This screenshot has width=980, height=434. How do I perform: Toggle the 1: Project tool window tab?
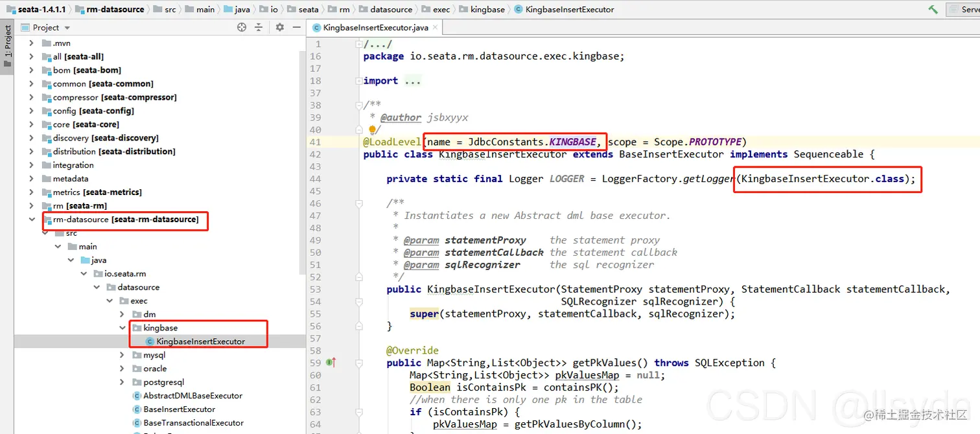[7, 47]
